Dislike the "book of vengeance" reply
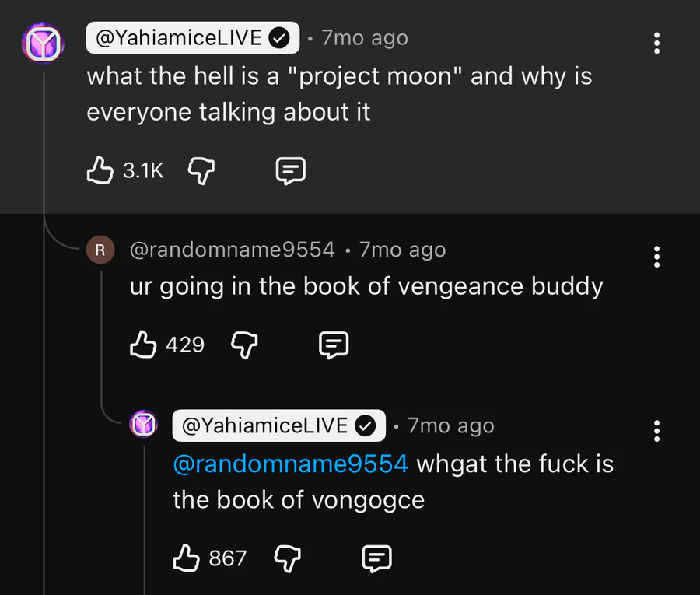 coord(244,344)
